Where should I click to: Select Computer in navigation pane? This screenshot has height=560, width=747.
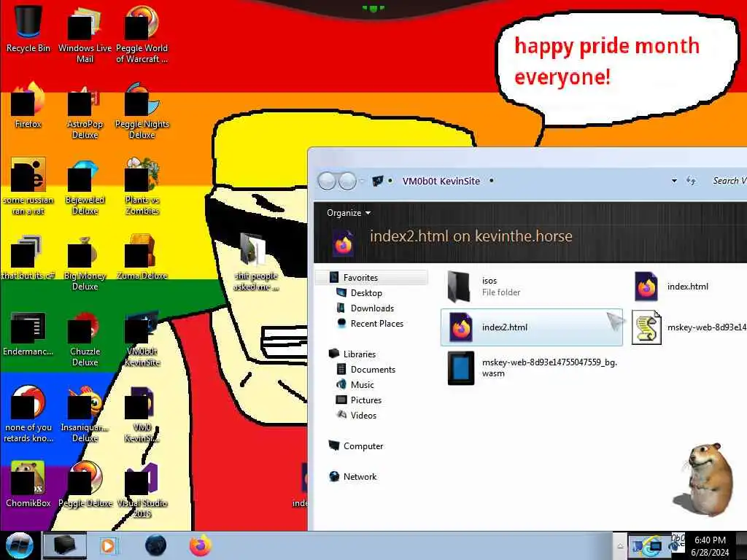pos(363,446)
